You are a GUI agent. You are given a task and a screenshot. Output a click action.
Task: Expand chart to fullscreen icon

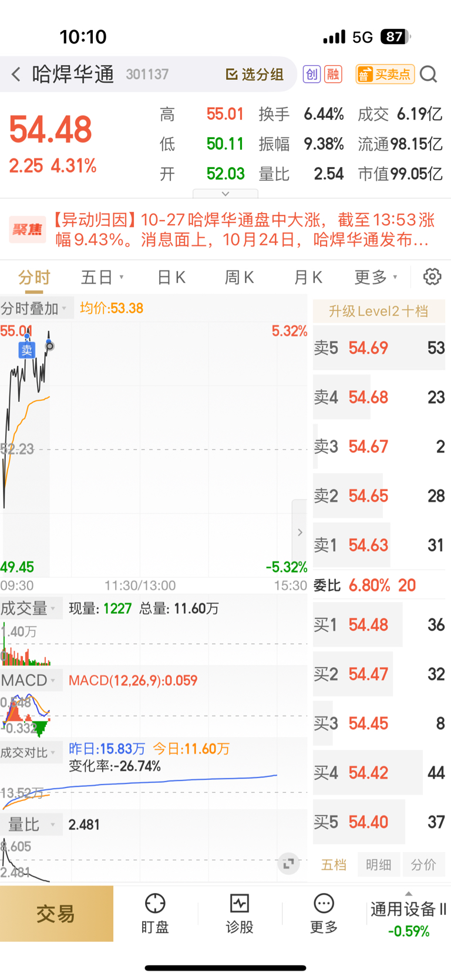click(x=288, y=864)
